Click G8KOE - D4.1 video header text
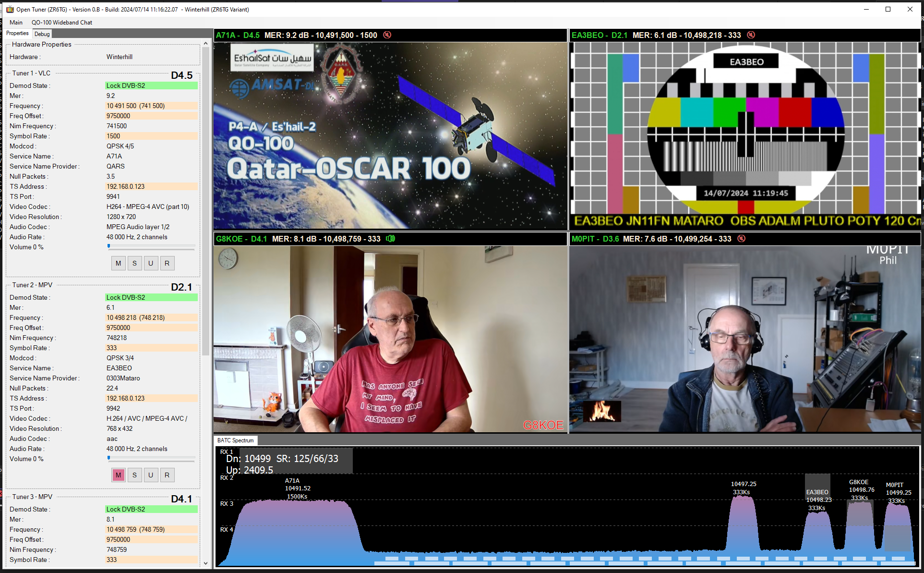924x573 pixels. pos(241,239)
